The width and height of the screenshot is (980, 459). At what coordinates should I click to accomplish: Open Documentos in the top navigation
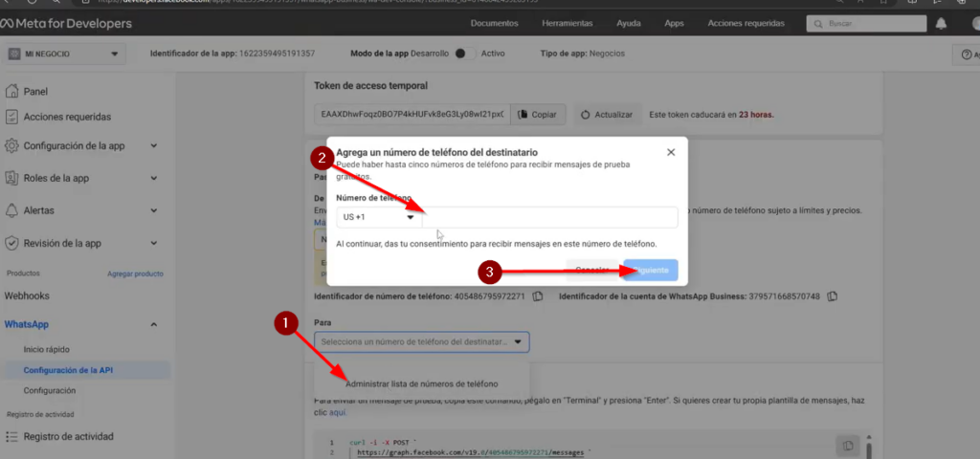[495, 24]
